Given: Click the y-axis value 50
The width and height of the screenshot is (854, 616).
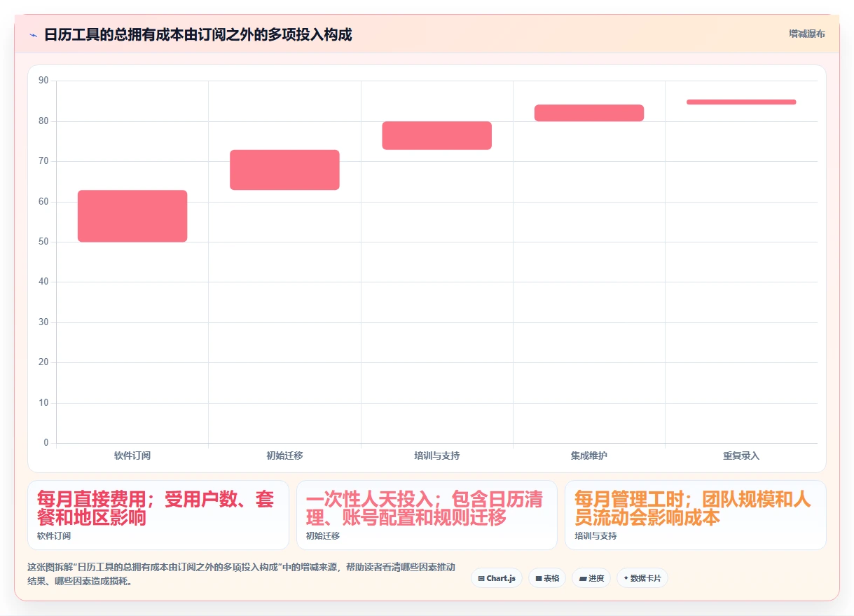Looking at the screenshot, I should [x=43, y=242].
